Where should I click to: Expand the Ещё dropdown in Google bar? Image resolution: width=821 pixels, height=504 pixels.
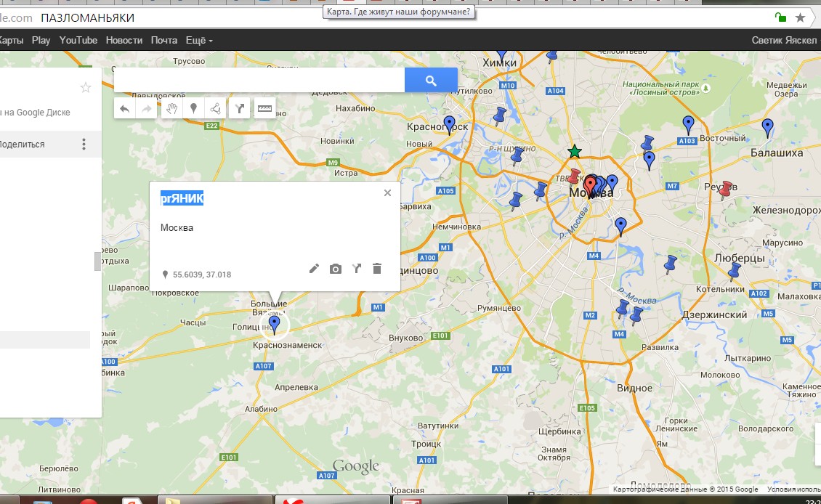pos(199,41)
